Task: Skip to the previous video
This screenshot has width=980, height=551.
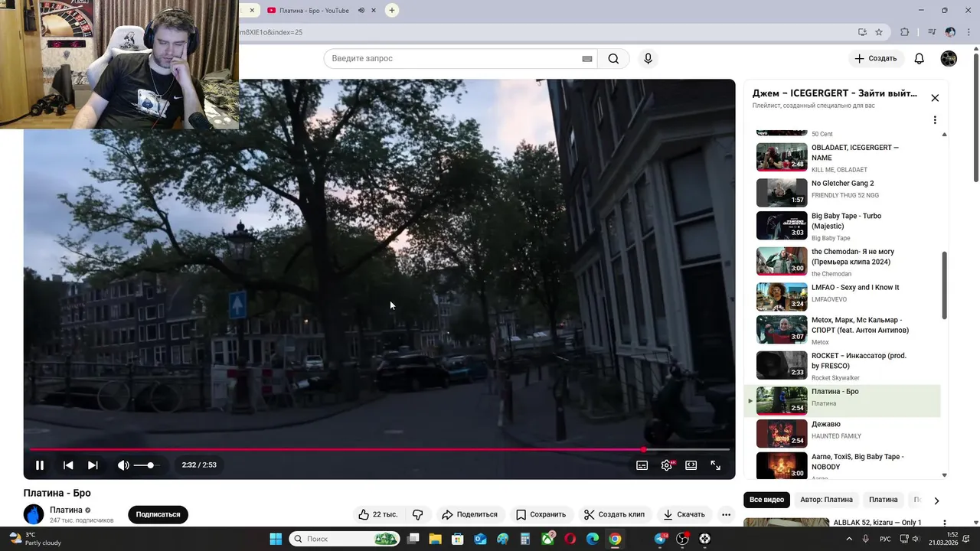Action: pos(68,465)
